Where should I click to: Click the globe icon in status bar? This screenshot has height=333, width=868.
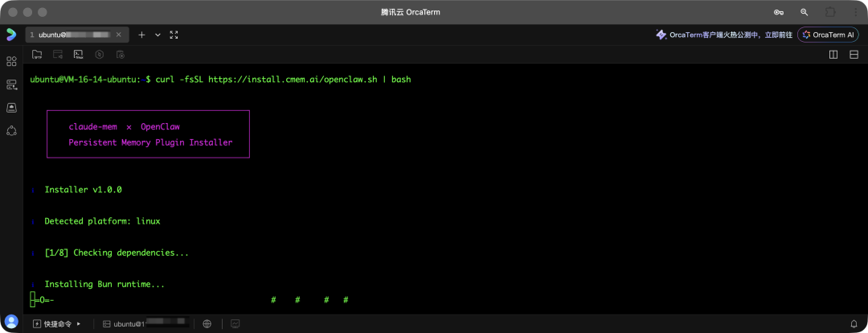(x=207, y=323)
